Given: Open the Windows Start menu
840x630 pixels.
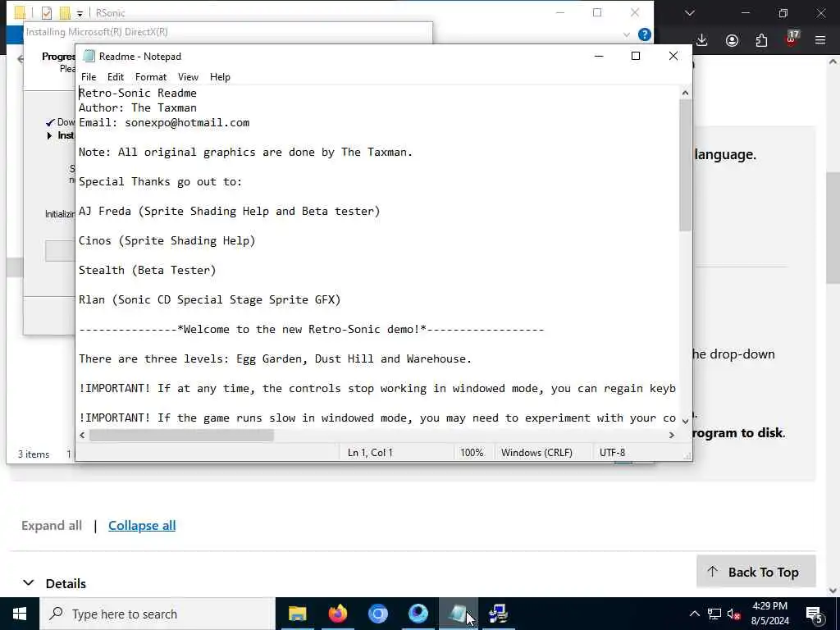Looking at the screenshot, I should [x=20, y=614].
